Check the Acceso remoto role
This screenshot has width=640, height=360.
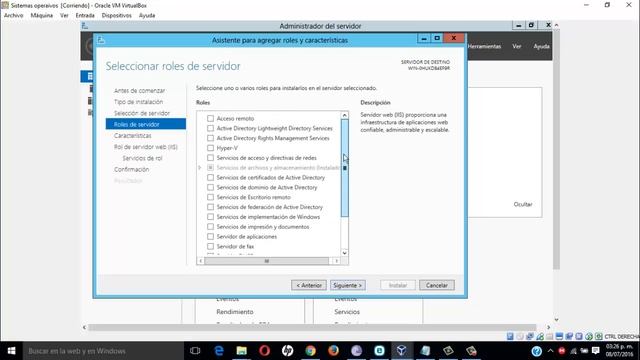[210, 118]
